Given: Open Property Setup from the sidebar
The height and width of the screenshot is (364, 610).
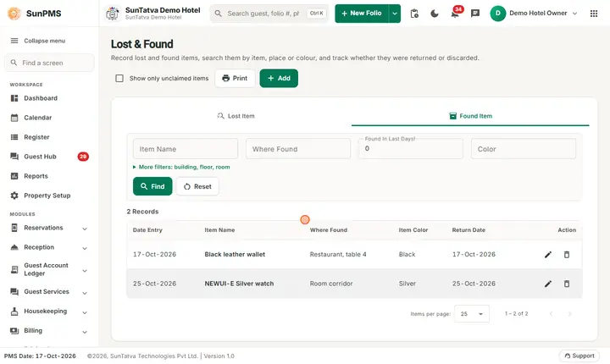Looking at the screenshot, I should click(47, 196).
